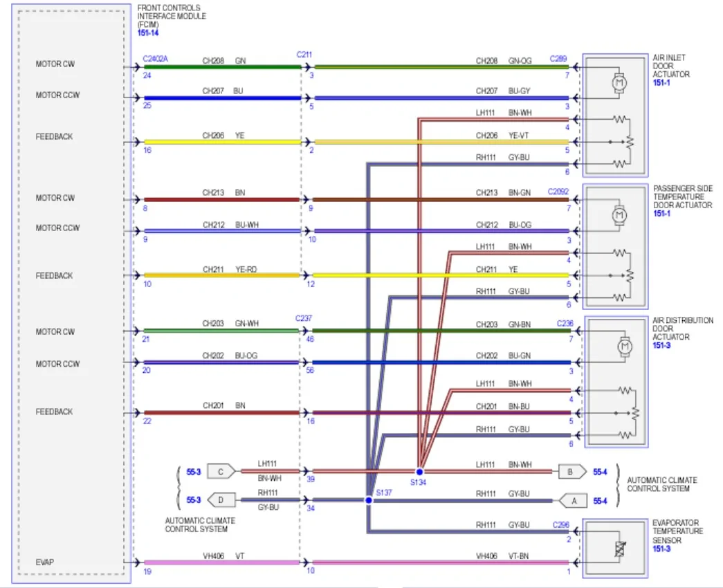723x588 pixels.
Task: Open 151-3 link under Evaporator Temperature Sensor
Action: pos(661,549)
